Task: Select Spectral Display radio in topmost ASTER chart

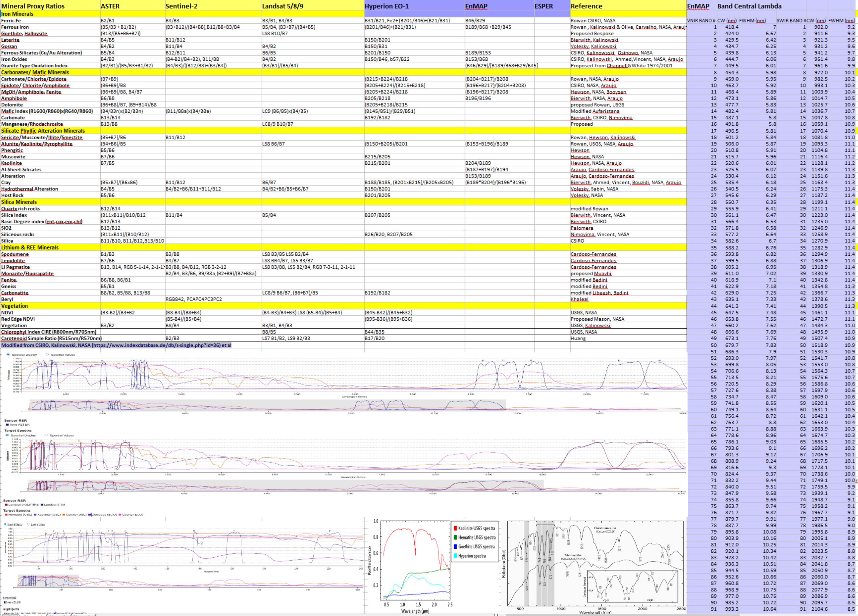Action: 8,355
